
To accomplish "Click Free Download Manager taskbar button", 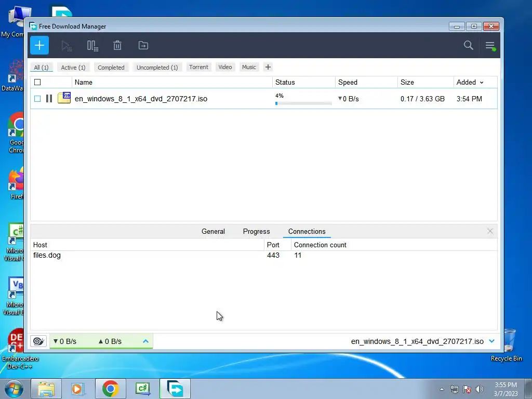I will pos(175,389).
